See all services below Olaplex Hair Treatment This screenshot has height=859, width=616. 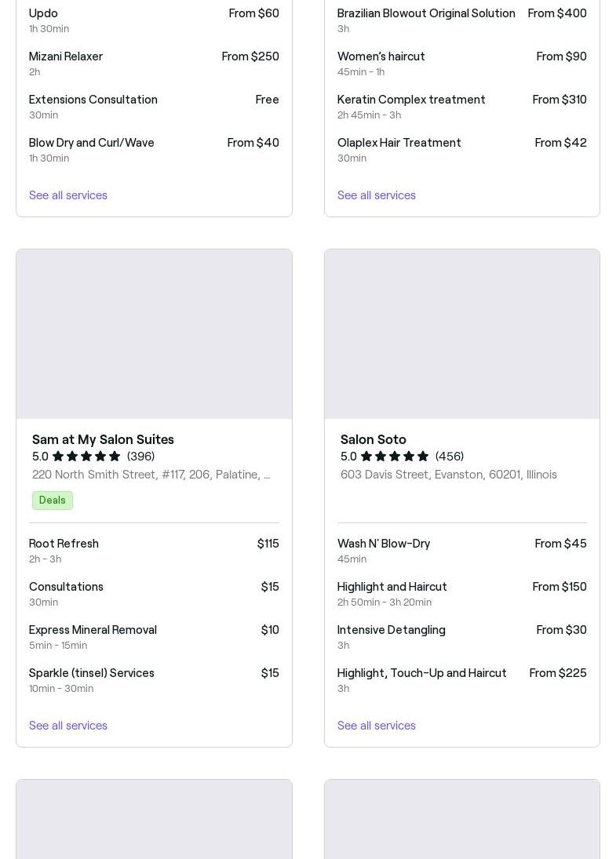tap(377, 195)
